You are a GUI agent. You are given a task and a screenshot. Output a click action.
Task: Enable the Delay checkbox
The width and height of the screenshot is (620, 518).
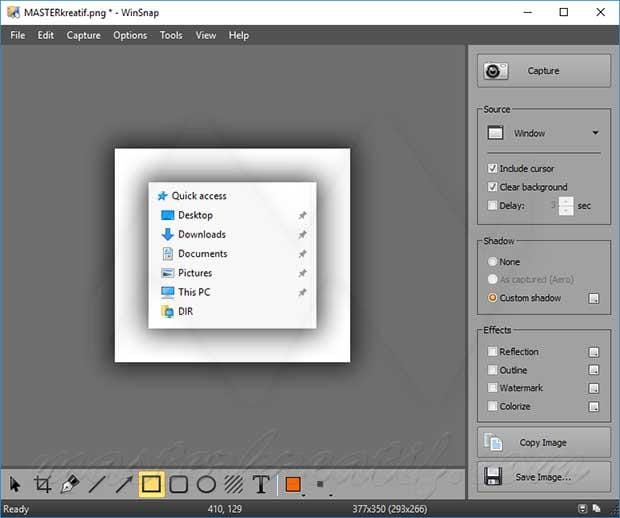492,205
